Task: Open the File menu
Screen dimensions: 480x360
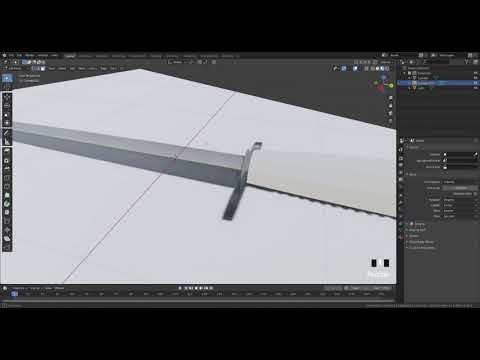Action: coord(12,55)
